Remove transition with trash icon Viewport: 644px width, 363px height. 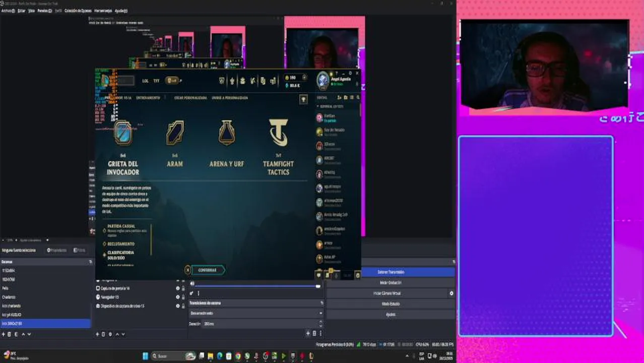pyautogui.click(x=314, y=333)
